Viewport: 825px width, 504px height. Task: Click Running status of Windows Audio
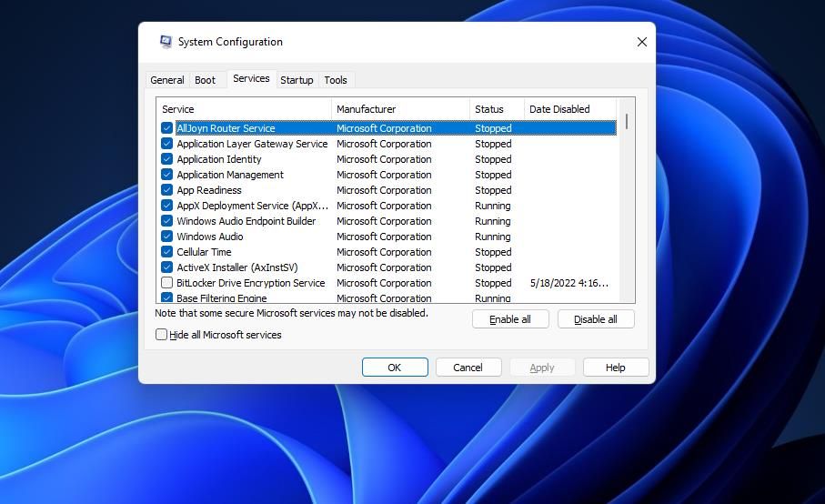pyautogui.click(x=492, y=237)
